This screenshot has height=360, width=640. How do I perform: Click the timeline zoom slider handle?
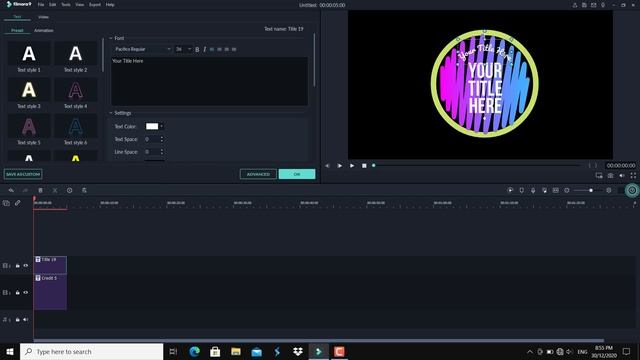pyautogui.click(x=591, y=190)
